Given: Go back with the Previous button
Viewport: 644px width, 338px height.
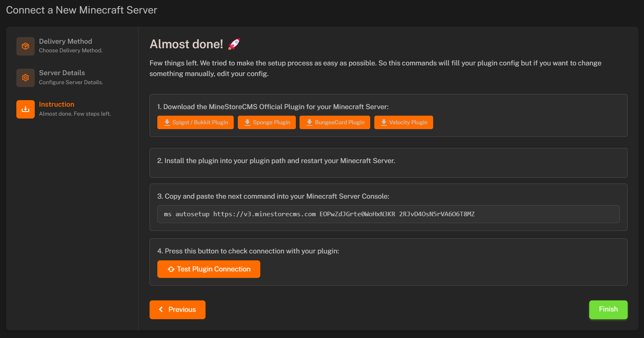Looking at the screenshot, I should (177, 310).
